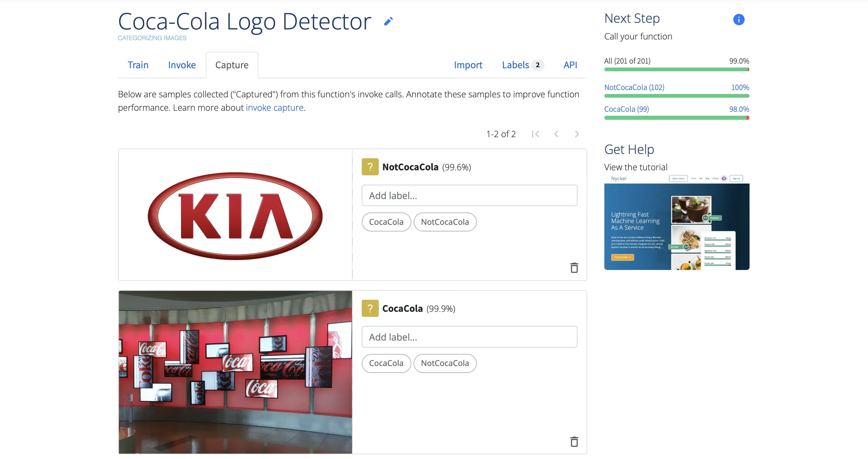Click the CocaCola accuracy progress bar
This screenshot has width=868, height=459.
[677, 118]
